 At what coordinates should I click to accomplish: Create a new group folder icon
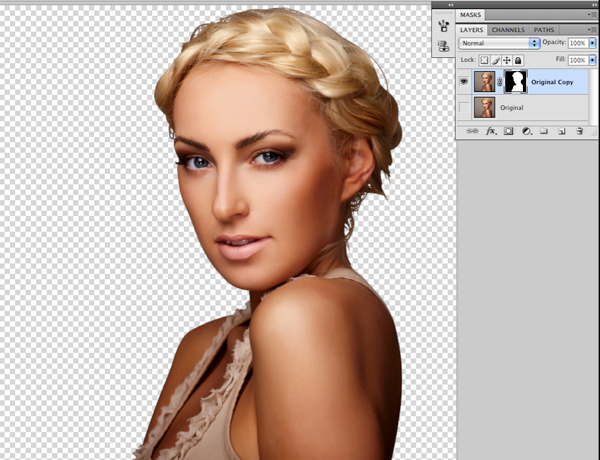coord(544,131)
